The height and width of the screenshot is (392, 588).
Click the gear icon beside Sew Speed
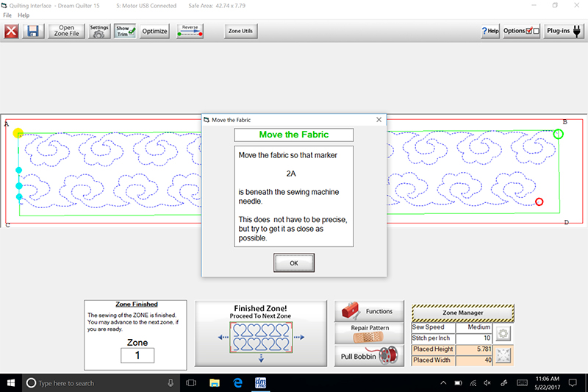click(x=505, y=332)
